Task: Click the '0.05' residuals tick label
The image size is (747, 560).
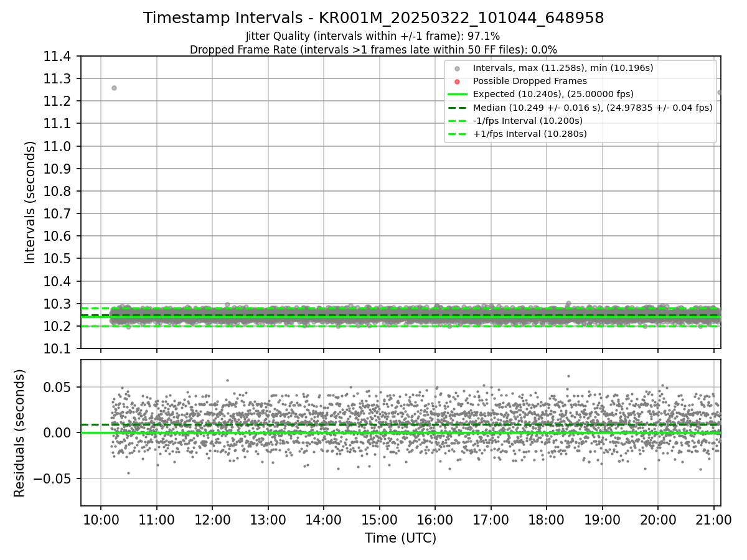Action: 58,387
